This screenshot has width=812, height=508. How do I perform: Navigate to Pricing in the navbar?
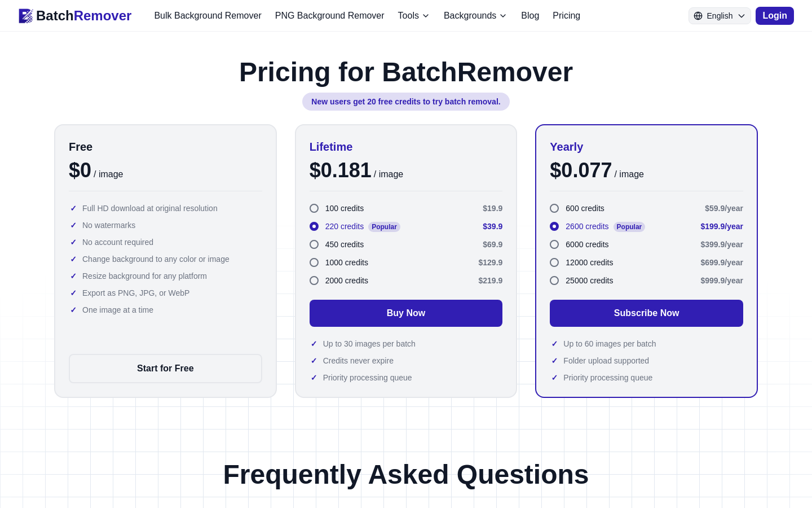coord(566,16)
